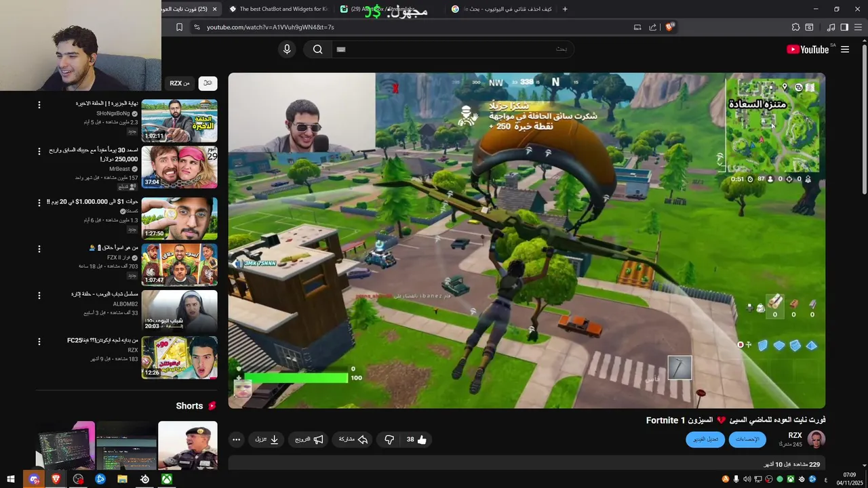Click the blue edit video button
This screenshot has width=868, height=488.
pos(705,439)
